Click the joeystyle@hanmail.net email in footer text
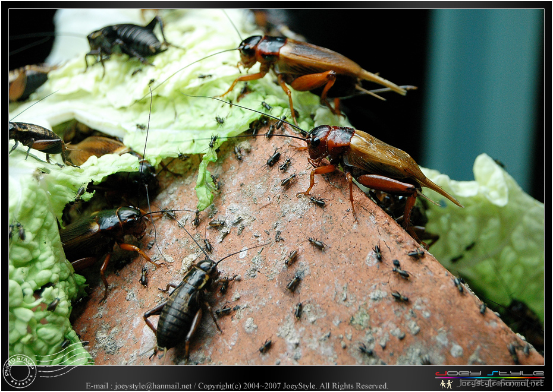 (153, 386)
